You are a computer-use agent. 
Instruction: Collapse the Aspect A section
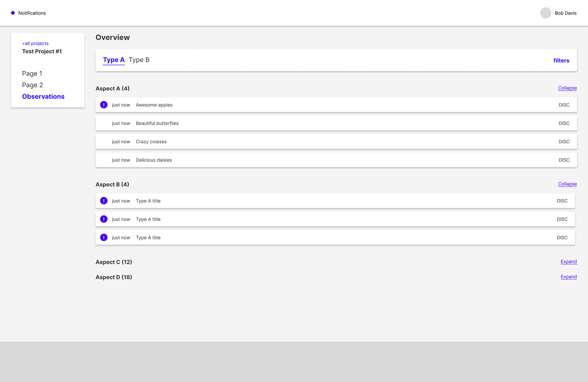tap(567, 88)
